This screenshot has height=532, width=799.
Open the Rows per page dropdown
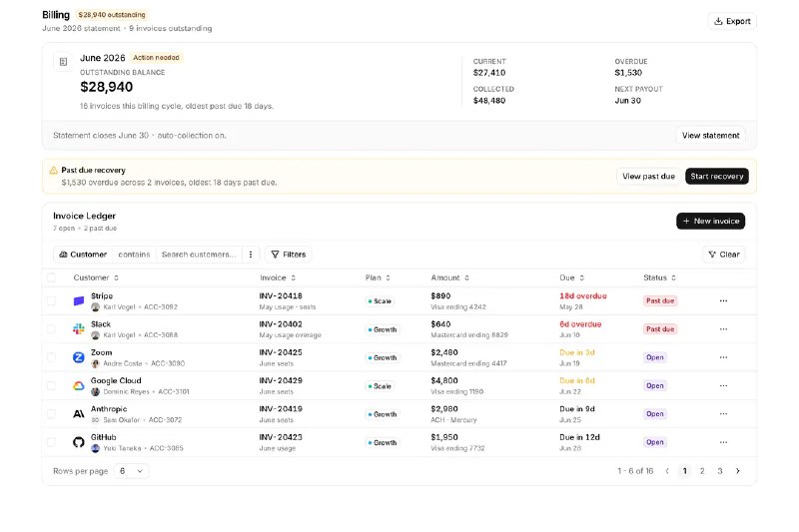pos(132,471)
